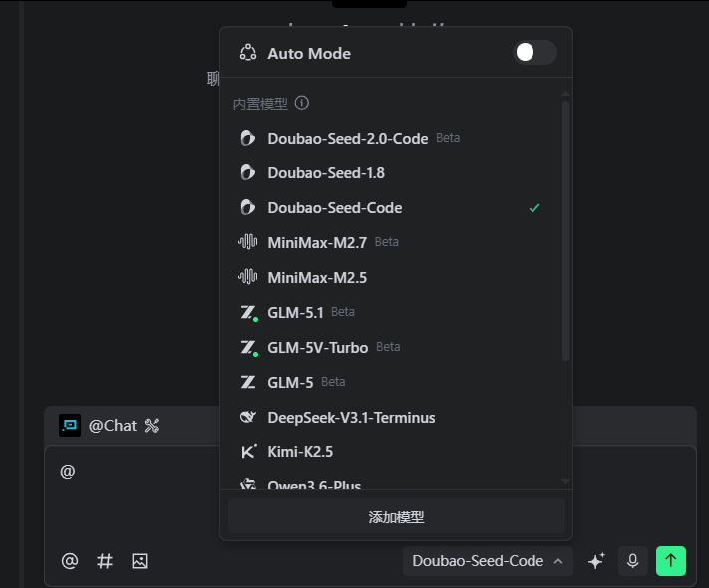Click the @ mention toolbar icon
709x588 pixels.
pyautogui.click(x=70, y=561)
